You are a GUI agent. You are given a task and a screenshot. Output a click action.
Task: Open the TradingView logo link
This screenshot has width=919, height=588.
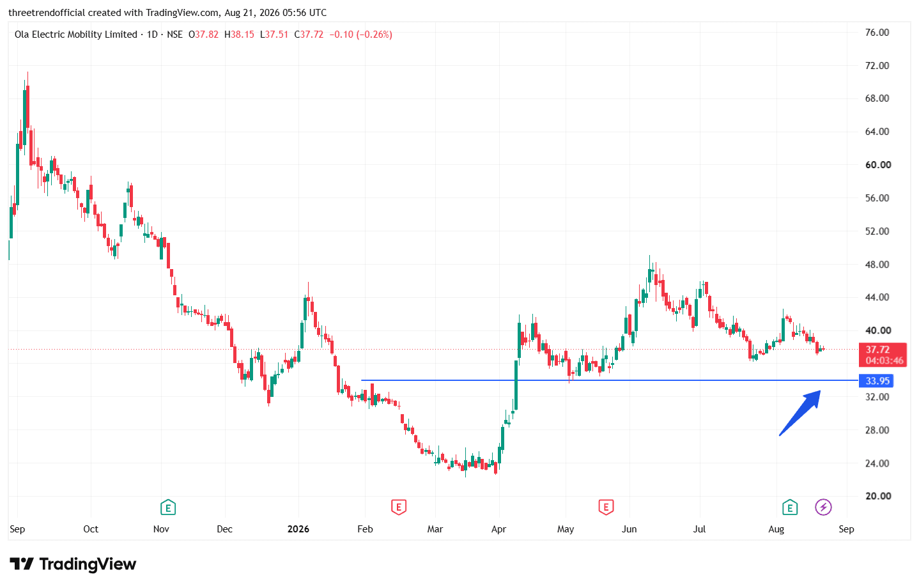(x=73, y=564)
